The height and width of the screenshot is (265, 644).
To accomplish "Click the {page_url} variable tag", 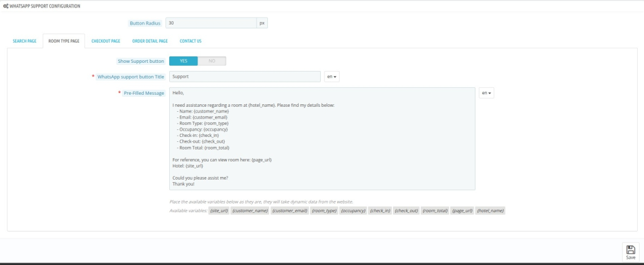I will point(462,211).
